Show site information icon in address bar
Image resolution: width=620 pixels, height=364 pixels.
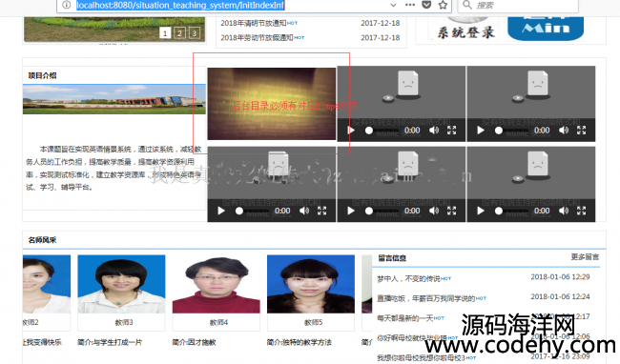(x=67, y=5)
